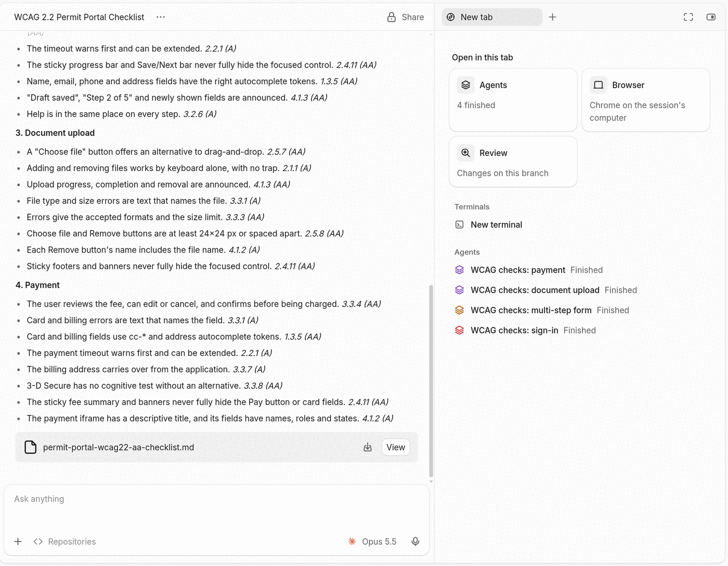The width and height of the screenshot is (728, 566).
Task: Add an attachment with the plus icon
Action: (x=18, y=542)
